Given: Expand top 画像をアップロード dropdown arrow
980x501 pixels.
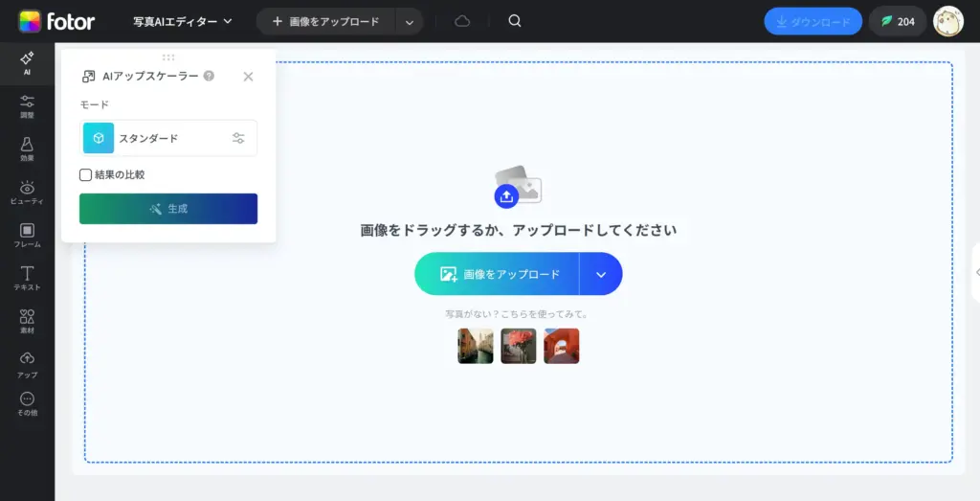Looking at the screenshot, I should 410,22.
